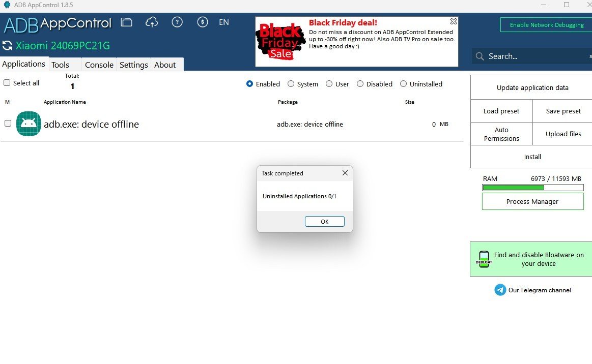Screen dimensions: 592x364
Task: Open the help question-mark icon
Action: click(177, 22)
